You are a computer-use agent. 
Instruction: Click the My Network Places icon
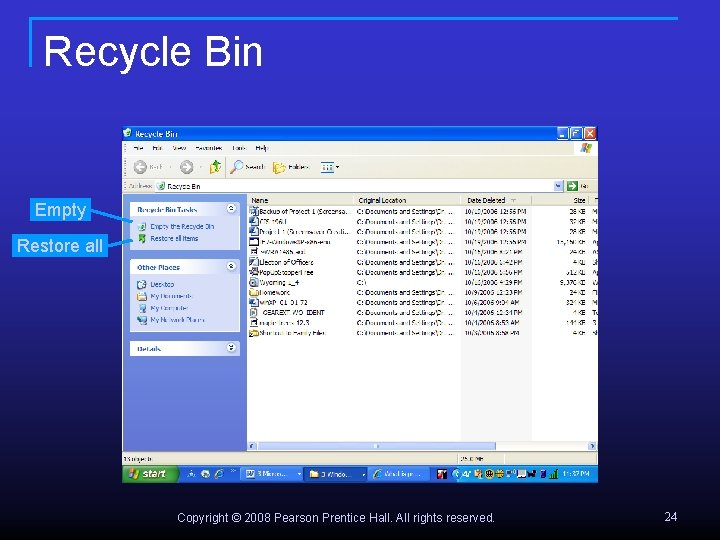coord(142,320)
